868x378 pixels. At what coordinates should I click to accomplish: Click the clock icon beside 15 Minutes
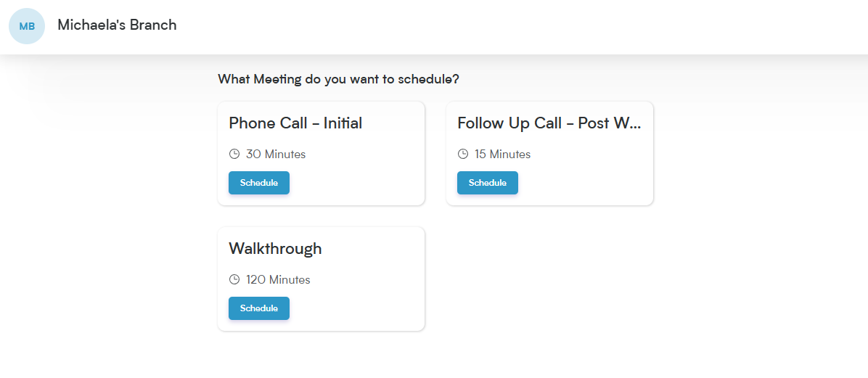point(463,154)
